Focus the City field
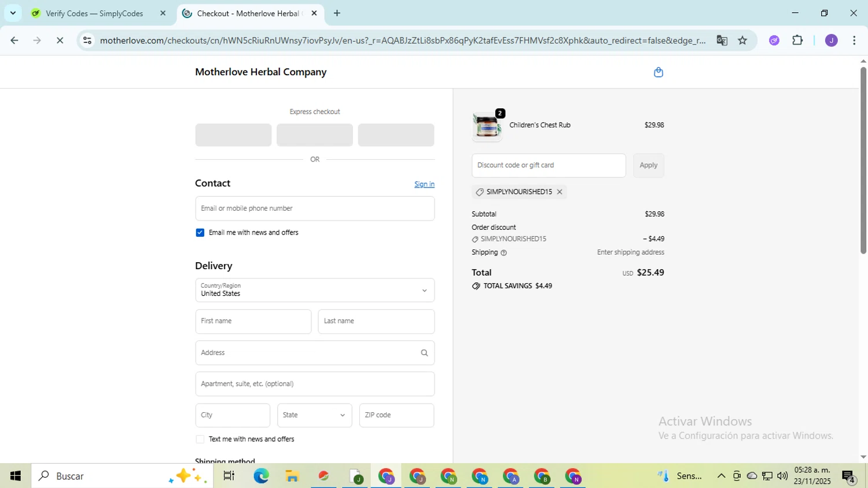The image size is (868, 488). point(233,415)
